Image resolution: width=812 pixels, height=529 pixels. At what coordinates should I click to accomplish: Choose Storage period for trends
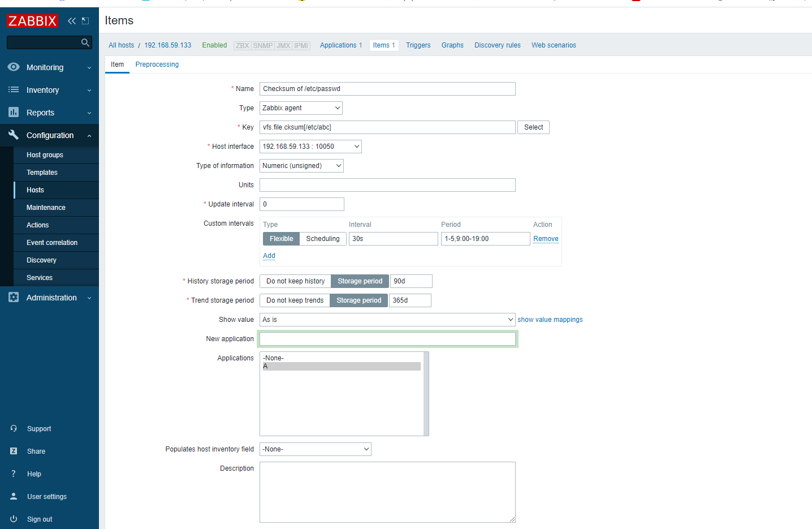(x=359, y=300)
